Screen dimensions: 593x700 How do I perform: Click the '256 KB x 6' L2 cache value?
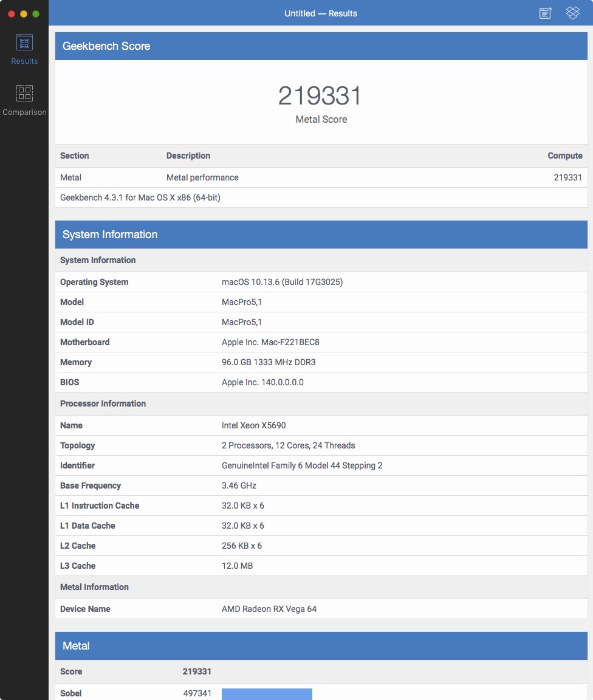[242, 546]
